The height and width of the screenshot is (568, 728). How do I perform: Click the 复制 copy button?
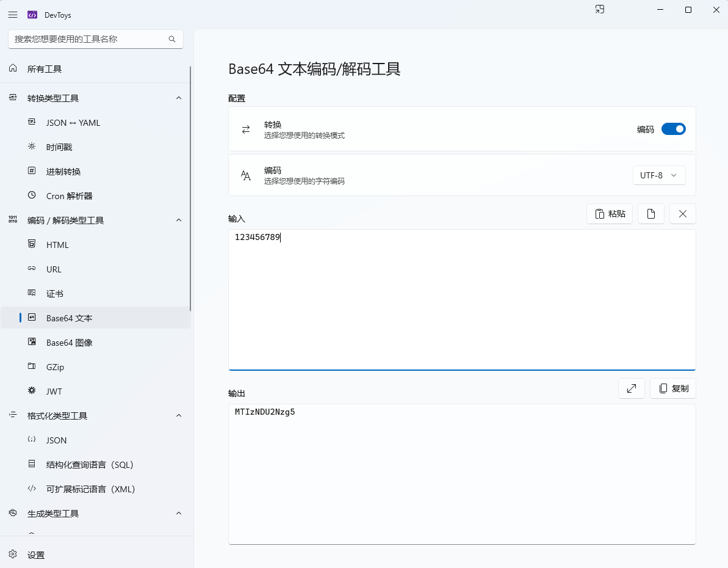click(x=672, y=388)
